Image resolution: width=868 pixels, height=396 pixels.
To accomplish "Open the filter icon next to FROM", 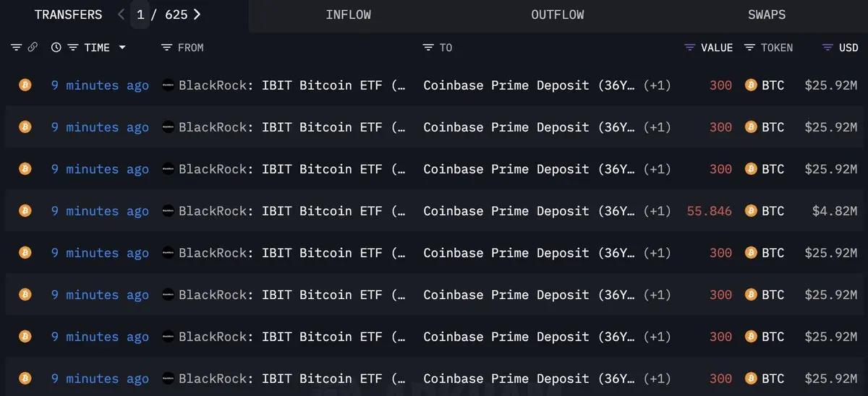I will (x=166, y=48).
